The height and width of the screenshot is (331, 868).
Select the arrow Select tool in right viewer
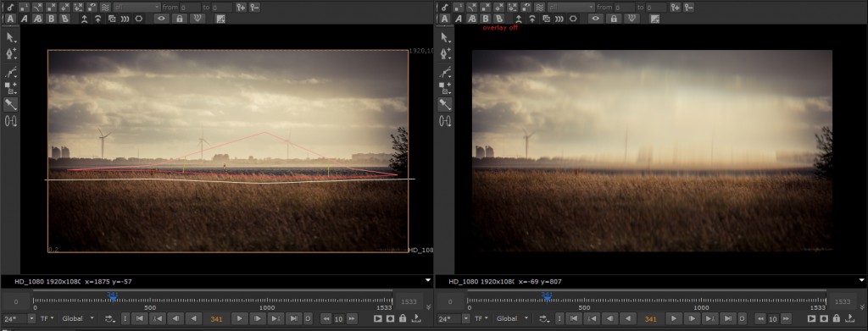pyautogui.click(x=445, y=37)
